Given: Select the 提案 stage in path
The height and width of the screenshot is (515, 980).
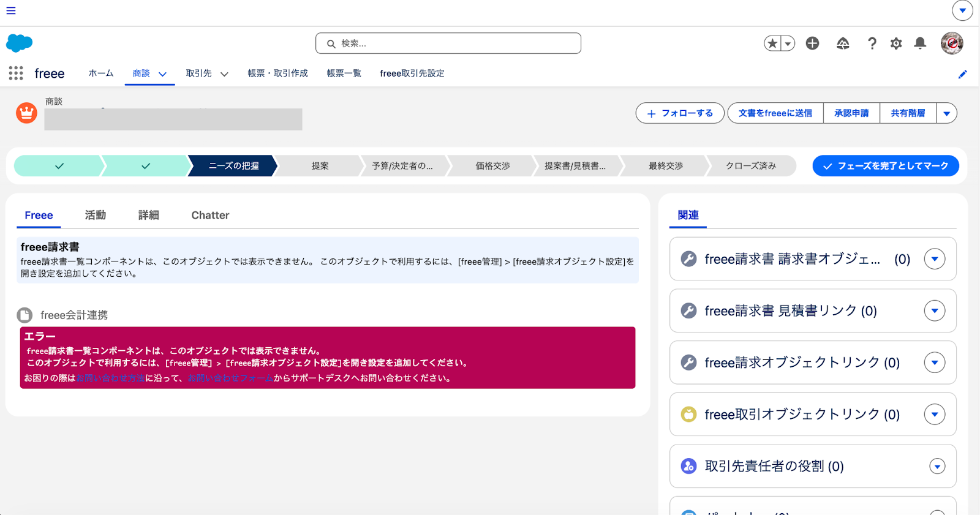Looking at the screenshot, I should click(x=320, y=166).
